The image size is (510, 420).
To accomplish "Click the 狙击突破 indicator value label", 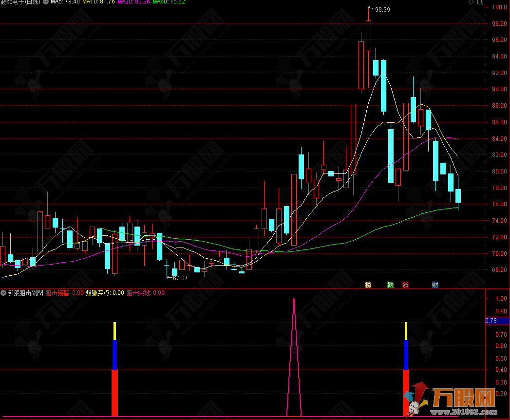I will tap(145, 293).
